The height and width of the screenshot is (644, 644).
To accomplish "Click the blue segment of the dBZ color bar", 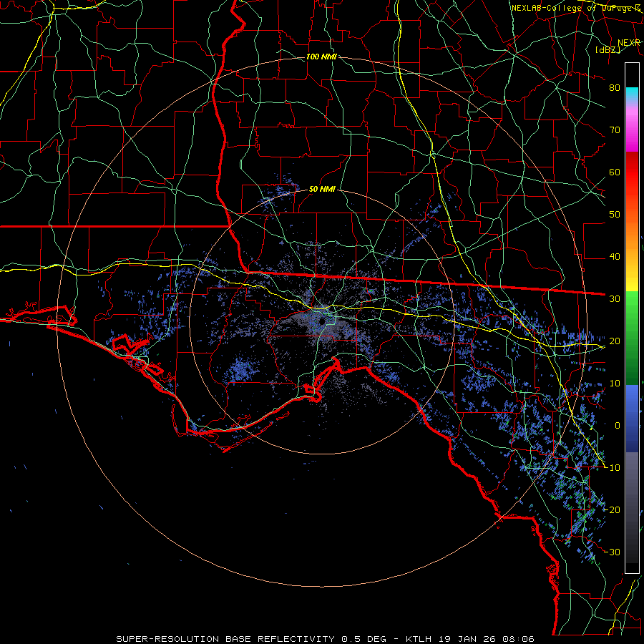I will [x=632, y=418].
